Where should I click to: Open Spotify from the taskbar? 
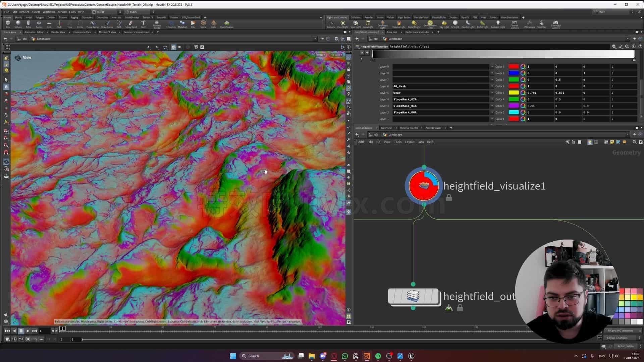click(378, 356)
